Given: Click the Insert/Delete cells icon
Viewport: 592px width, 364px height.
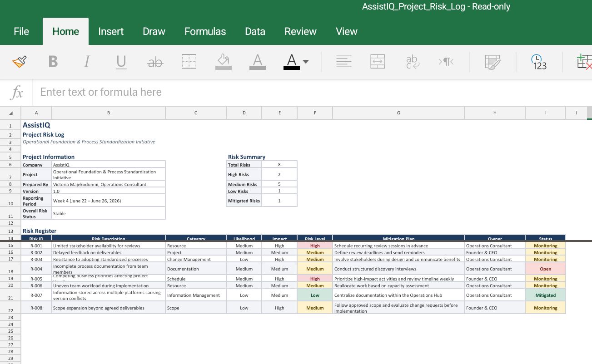Looking at the screenshot, I should (x=584, y=62).
